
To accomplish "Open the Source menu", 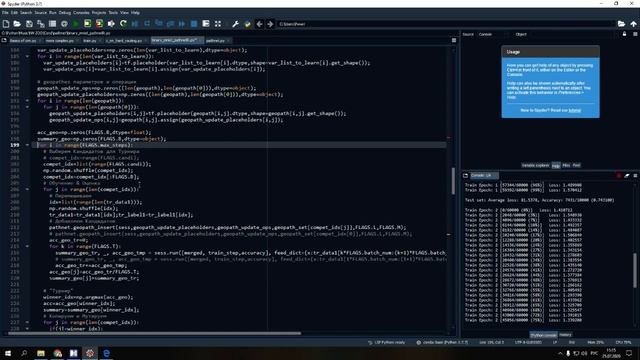I will [40, 13].
